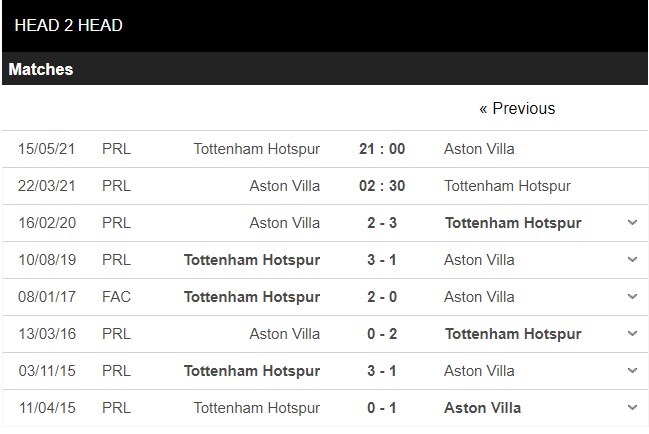Click the 21 : 00 kickoff time
Image resolution: width=649 pixels, height=434 pixels.
coord(382,149)
